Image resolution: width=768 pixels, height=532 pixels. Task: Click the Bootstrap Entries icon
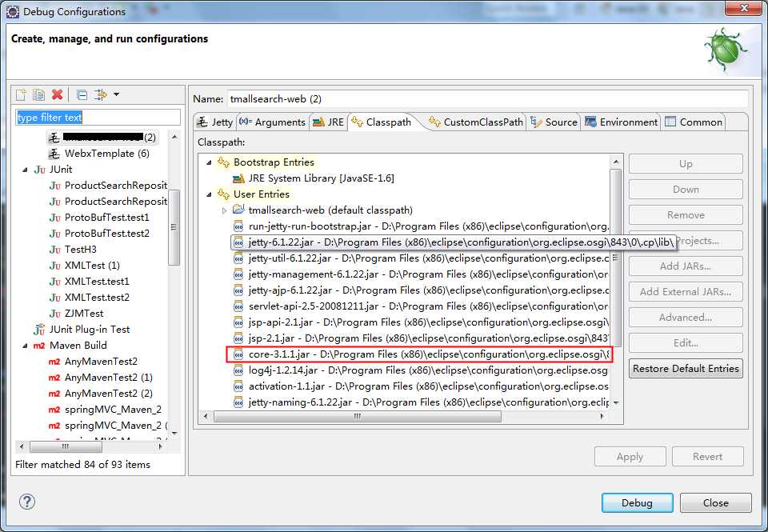223,162
